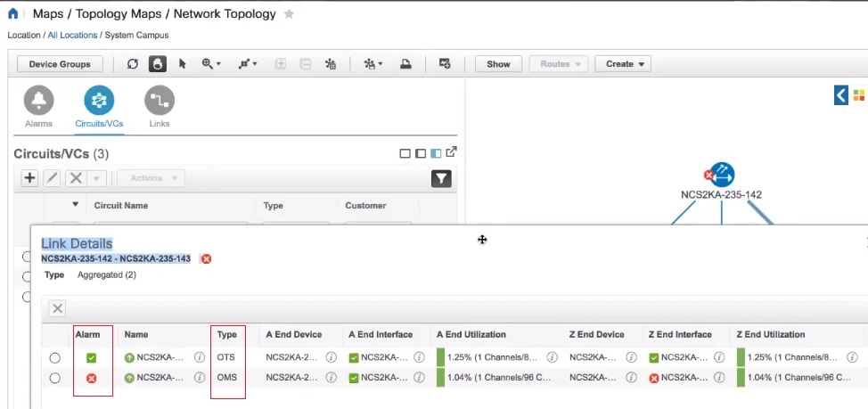Click the colored squares grid icon
The width and height of the screenshot is (868, 409).
[858, 95]
